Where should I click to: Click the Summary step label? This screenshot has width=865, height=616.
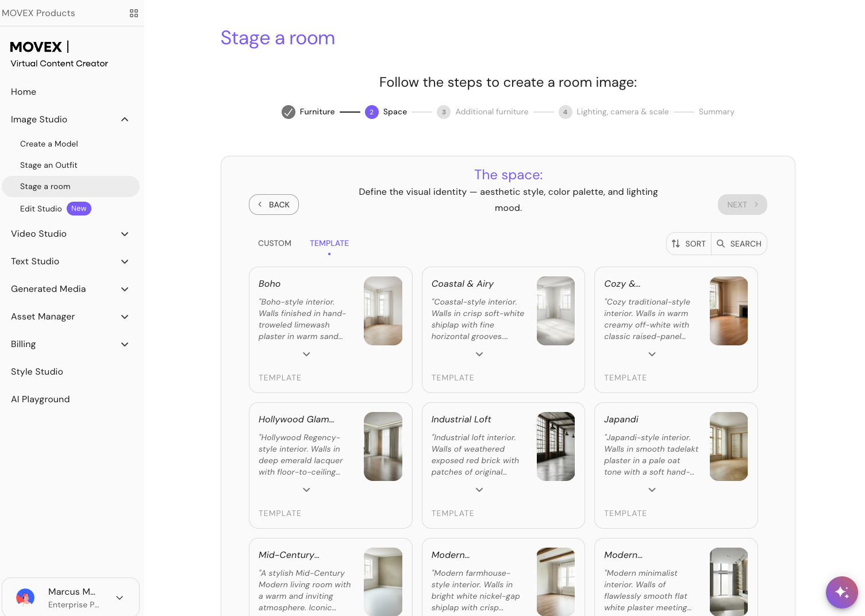[x=717, y=112]
